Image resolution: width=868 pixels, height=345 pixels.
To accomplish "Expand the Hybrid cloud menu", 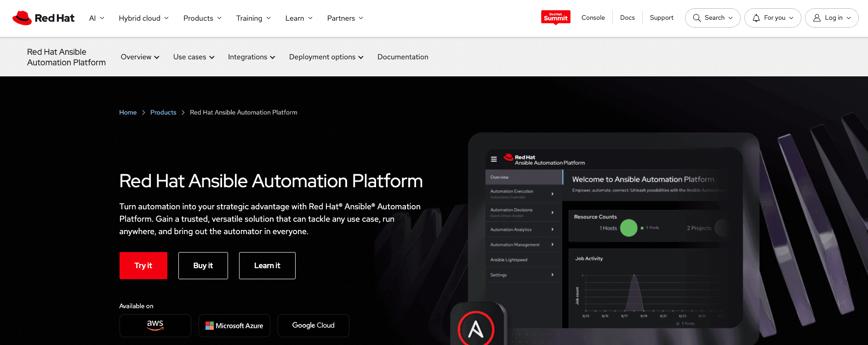I will point(144,18).
